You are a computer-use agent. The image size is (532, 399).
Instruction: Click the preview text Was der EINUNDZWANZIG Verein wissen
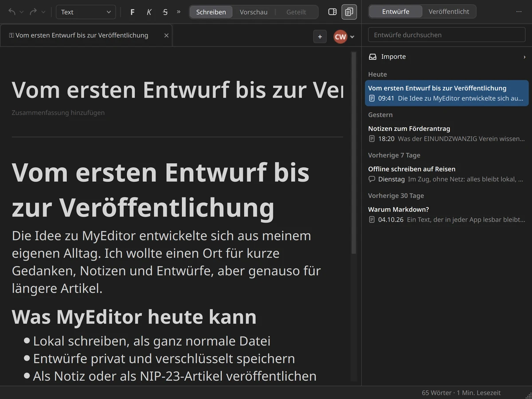click(461, 139)
